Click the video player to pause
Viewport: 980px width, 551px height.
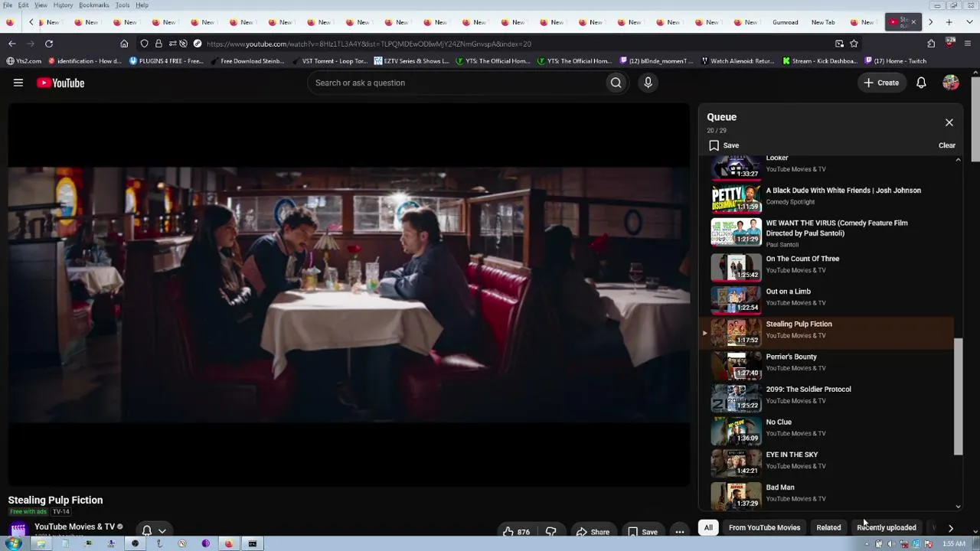pos(349,295)
